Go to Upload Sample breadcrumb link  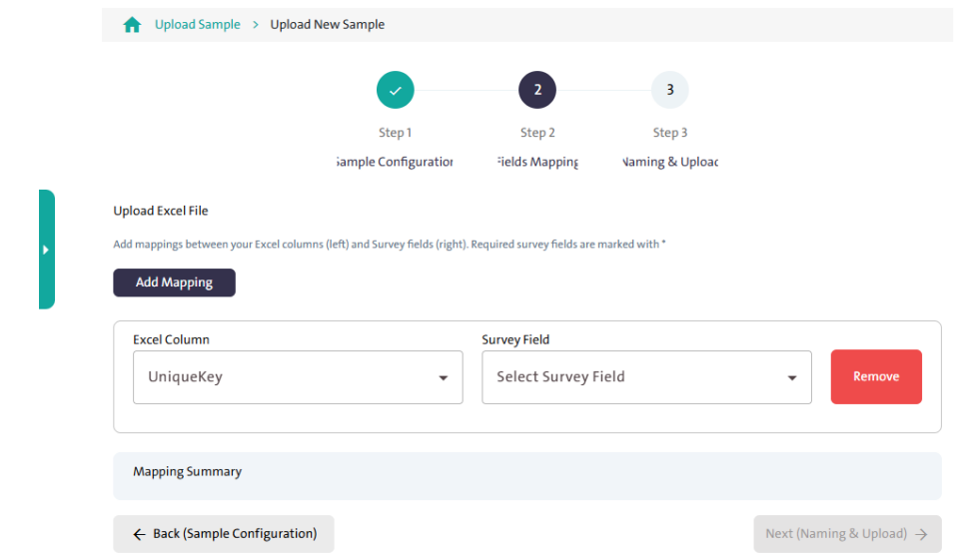coord(197,25)
